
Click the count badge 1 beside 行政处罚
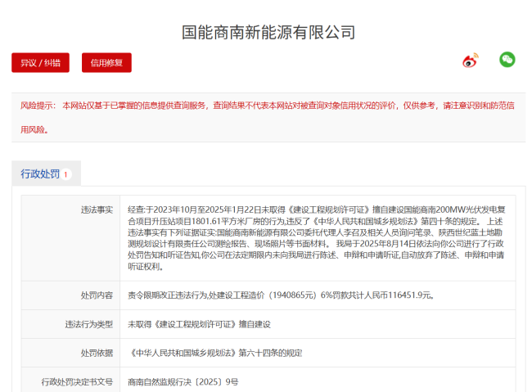(x=65, y=175)
